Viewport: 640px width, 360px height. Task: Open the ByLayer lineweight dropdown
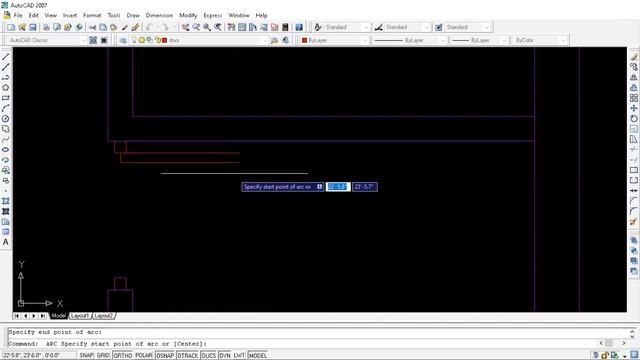pos(479,40)
